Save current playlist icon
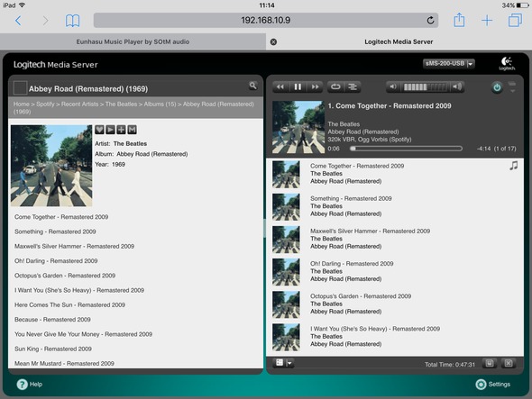 [490, 363]
